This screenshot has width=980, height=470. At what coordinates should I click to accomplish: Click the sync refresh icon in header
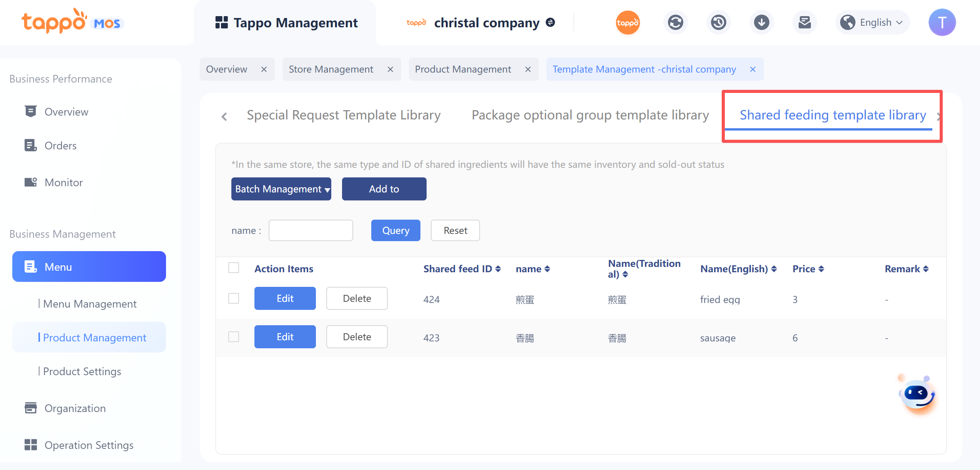click(x=675, y=23)
